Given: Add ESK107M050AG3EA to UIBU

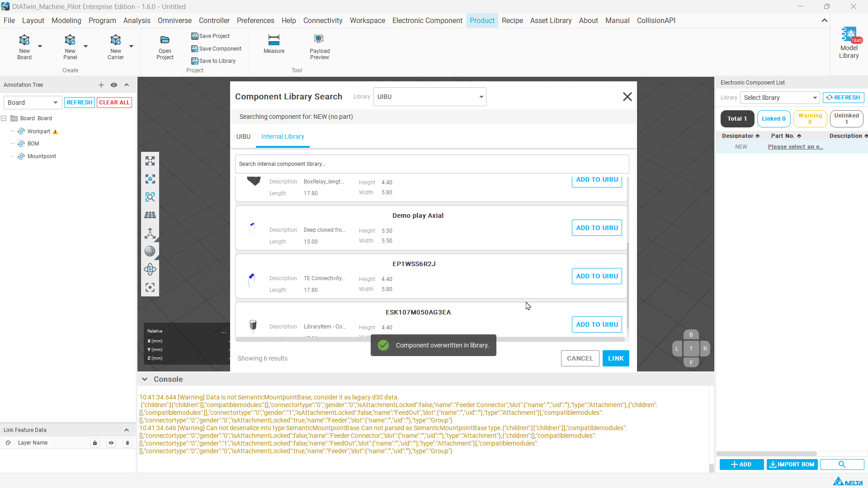Looking at the screenshot, I should 597,324.
